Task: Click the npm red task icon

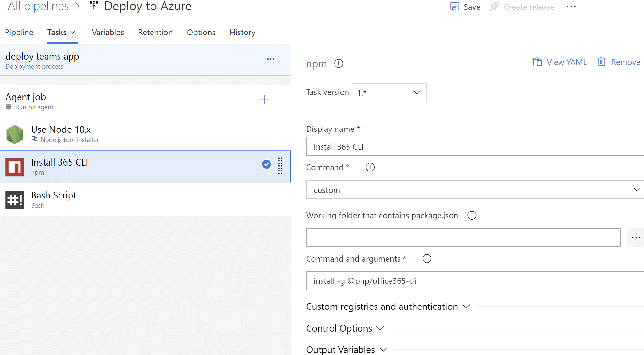Action: (15, 167)
